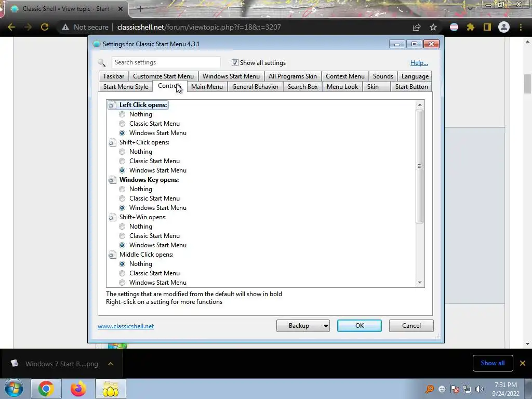Expand options for downloaded Windows 7 Start png
Image resolution: width=532 pixels, height=399 pixels.
[x=111, y=364]
